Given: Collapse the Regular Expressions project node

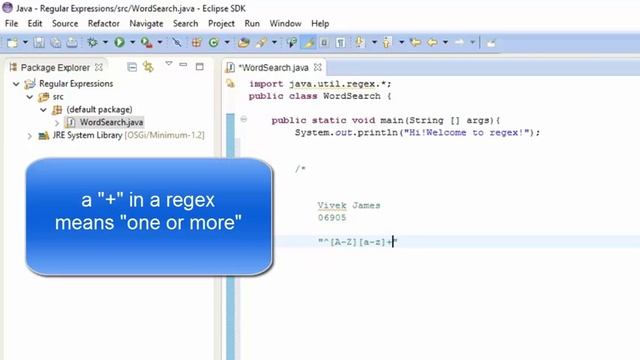Looking at the screenshot, I should point(16,84).
